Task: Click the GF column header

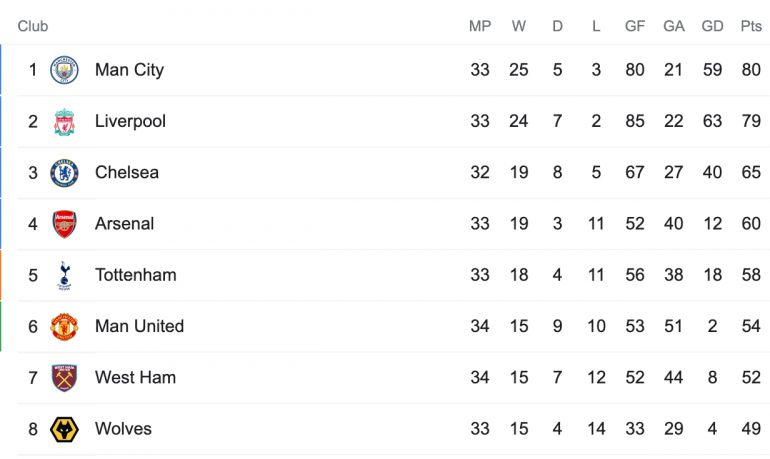Action: (634, 26)
